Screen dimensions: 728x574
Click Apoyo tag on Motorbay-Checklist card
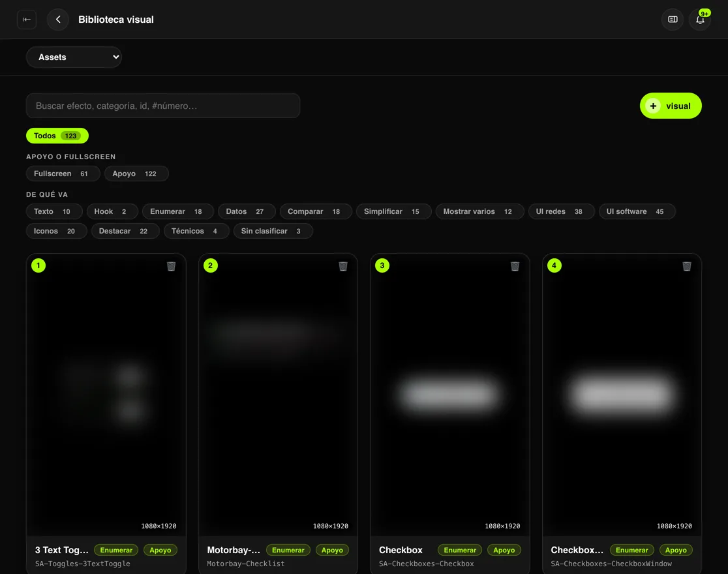[x=332, y=550]
